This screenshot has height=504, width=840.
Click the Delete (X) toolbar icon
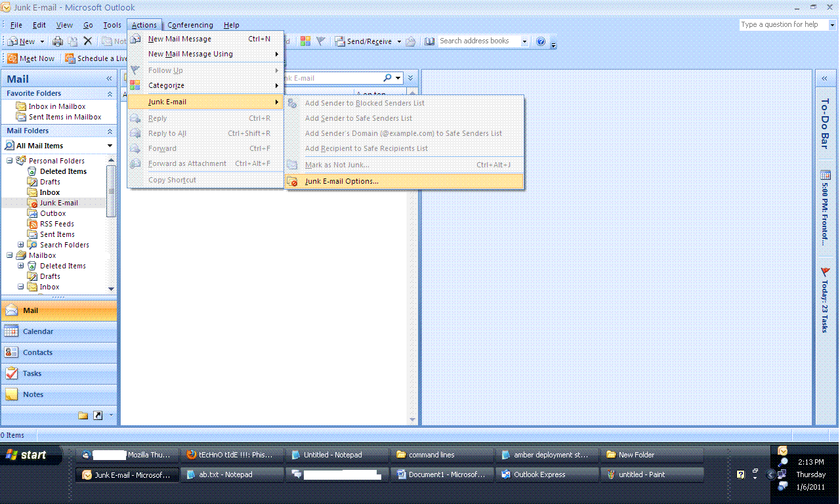point(88,41)
